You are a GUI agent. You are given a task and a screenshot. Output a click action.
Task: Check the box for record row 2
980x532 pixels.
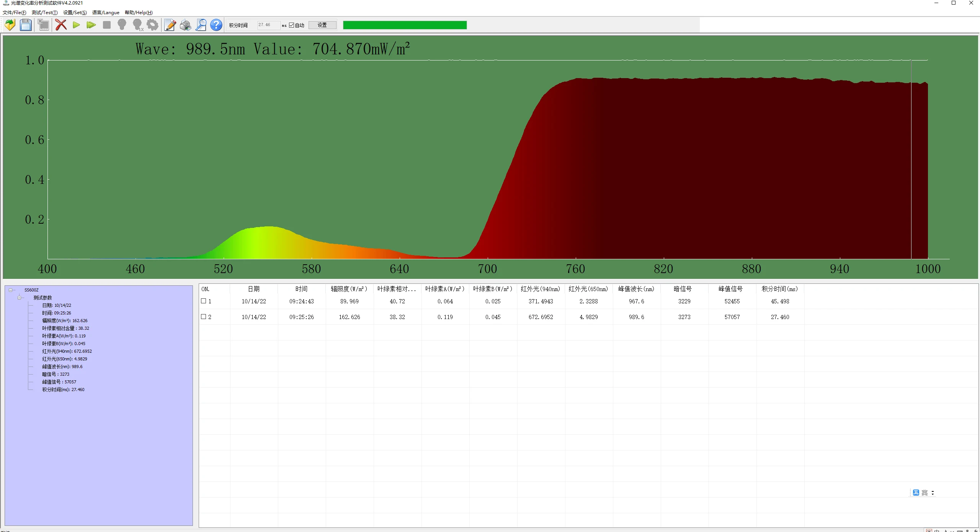204,317
